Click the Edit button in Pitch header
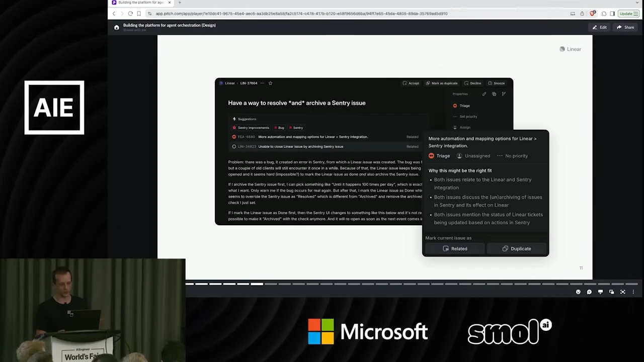The height and width of the screenshot is (362, 644). pos(600,27)
